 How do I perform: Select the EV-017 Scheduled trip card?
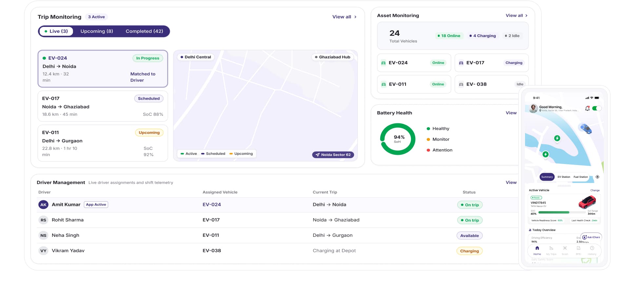tap(103, 106)
